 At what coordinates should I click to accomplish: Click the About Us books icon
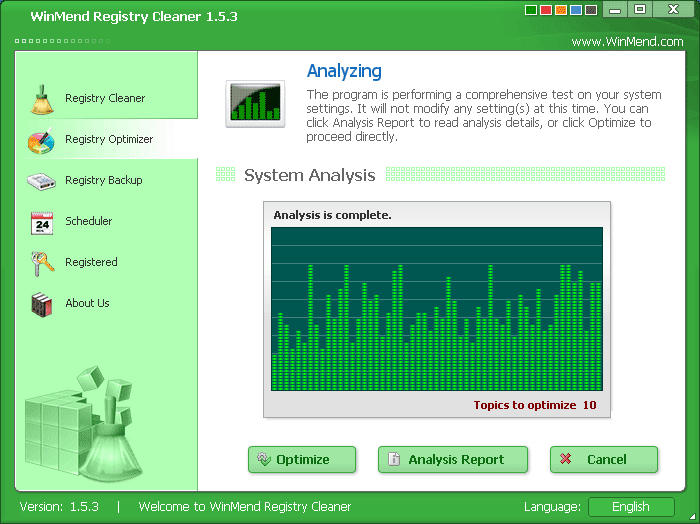click(x=42, y=305)
